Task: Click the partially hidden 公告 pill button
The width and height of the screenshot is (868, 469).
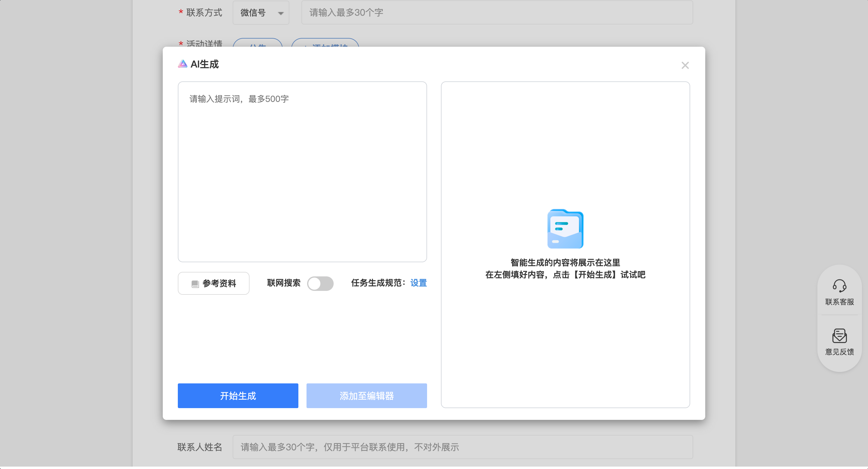Action: point(258,43)
